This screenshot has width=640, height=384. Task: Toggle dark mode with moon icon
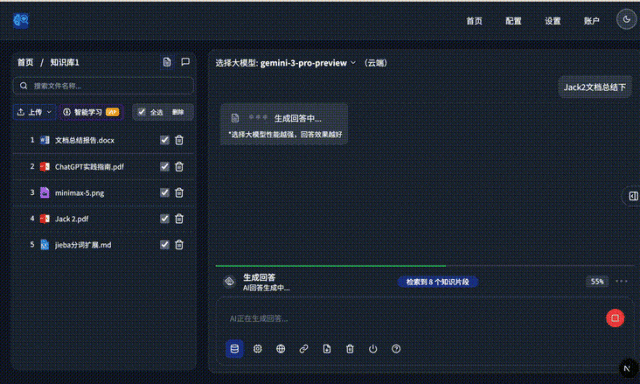[626, 20]
